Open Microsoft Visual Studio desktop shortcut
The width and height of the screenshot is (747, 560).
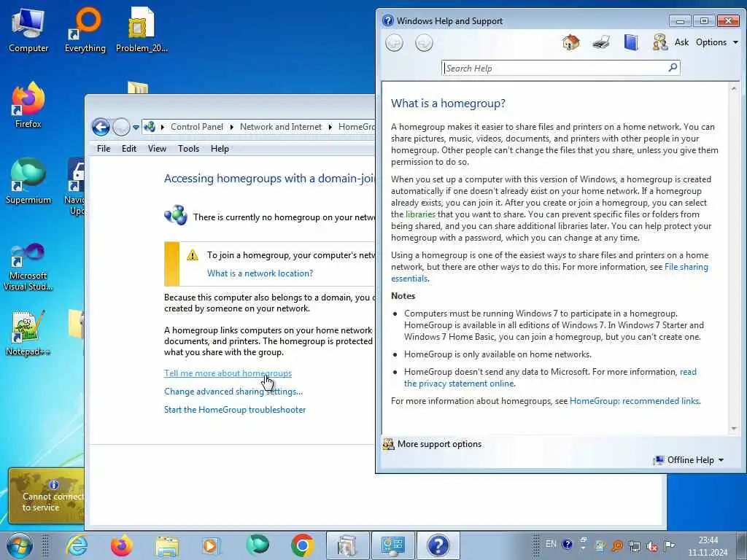pyautogui.click(x=28, y=267)
